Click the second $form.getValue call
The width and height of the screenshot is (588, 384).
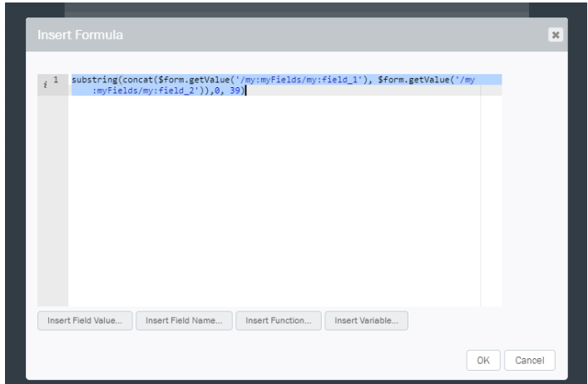[417, 79]
